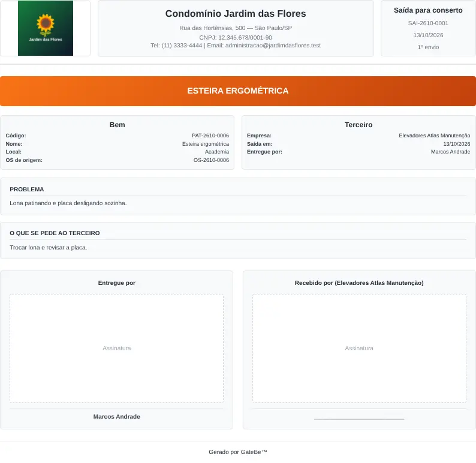
Task: Click the Recebido por signature box
Action: [x=359, y=348]
